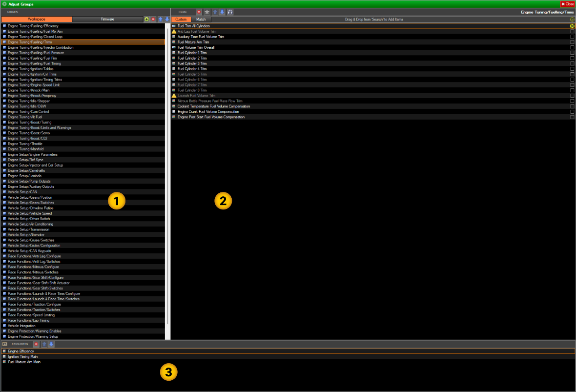The height and width of the screenshot is (392, 576).
Task: Click the red remove group icon
Action: click(153, 19)
